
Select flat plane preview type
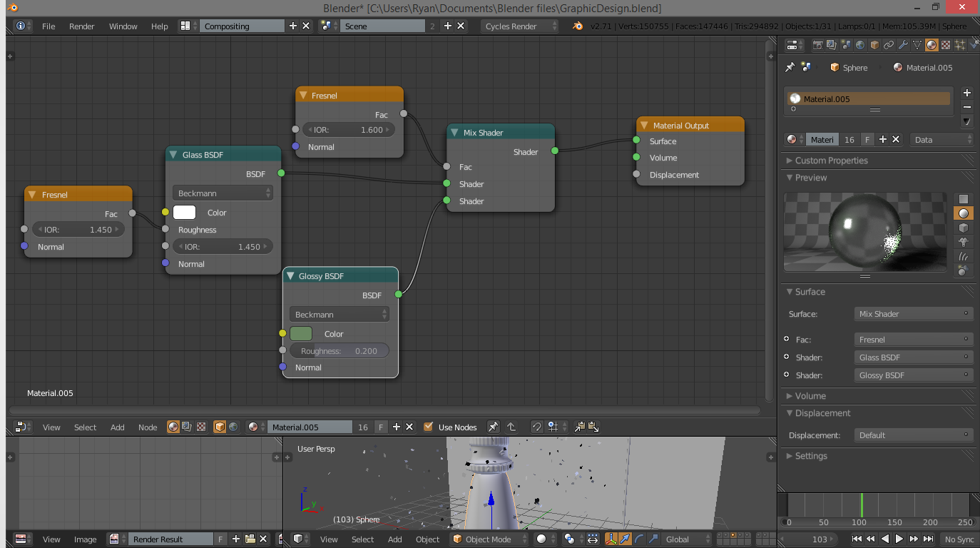click(x=964, y=199)
